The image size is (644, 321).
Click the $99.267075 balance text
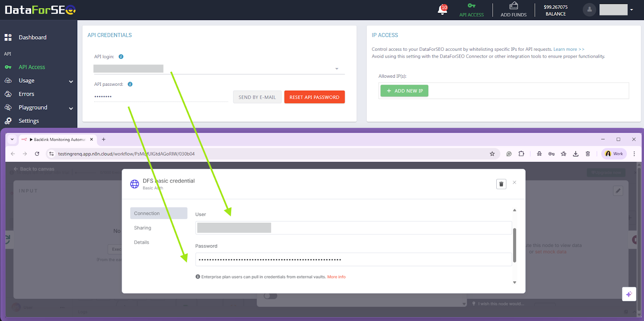[555, 7]
